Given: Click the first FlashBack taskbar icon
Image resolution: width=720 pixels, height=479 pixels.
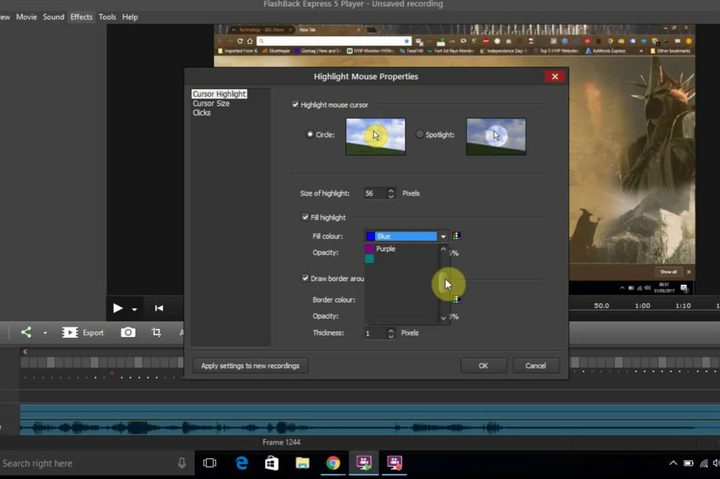Looking at the screenshot, I should click(364, 463).
